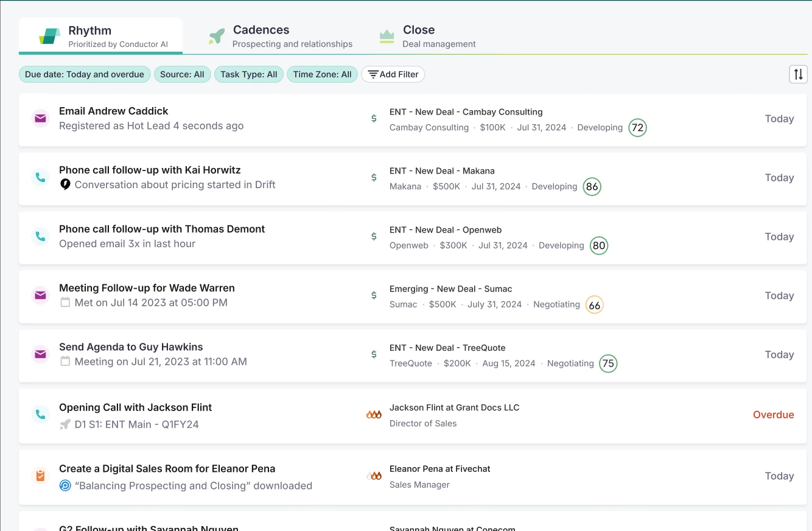812x531 pixels.
Task: Switch to the Cadences tab
Action: tap(280, 36)
